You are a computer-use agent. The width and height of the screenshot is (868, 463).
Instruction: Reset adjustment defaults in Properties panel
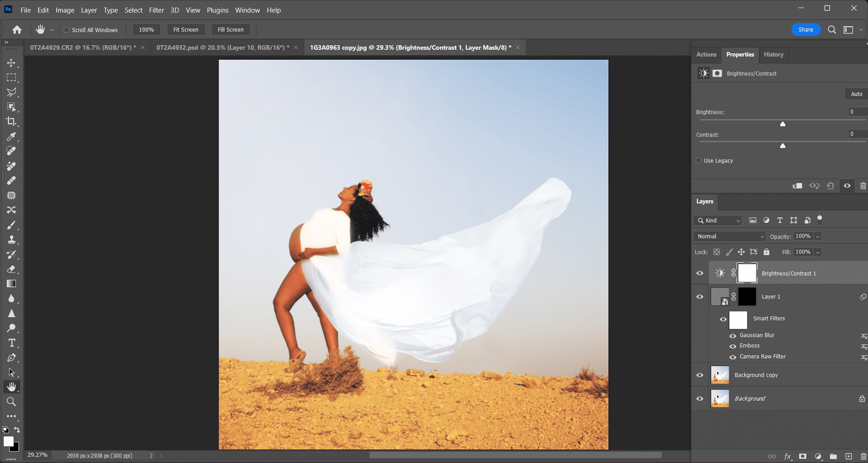click(830, 186)
